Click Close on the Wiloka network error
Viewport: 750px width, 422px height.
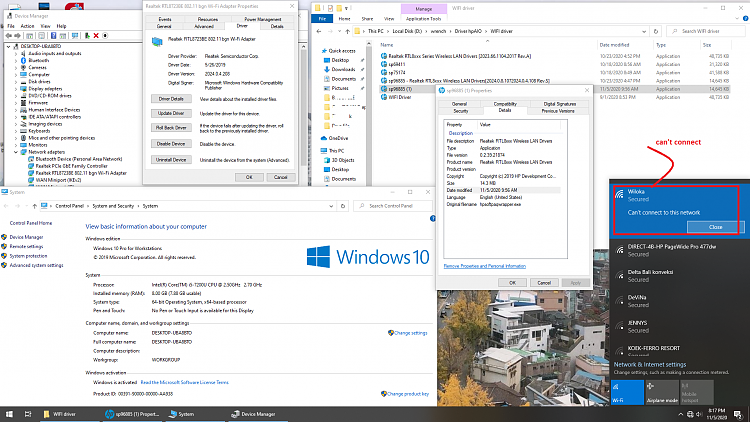tap(714, 227)
